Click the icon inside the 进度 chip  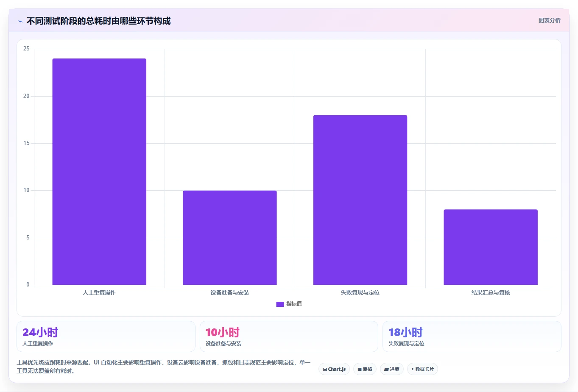[386, 370]
